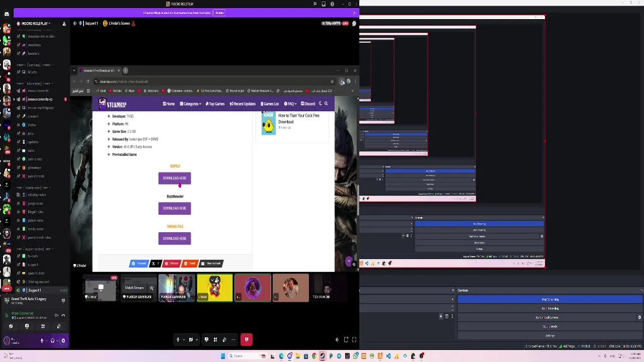Click Stop Streaming in OBS Controls
Image resolution: width=644 pixels, height=362 pixels.
tap(550, 300)
